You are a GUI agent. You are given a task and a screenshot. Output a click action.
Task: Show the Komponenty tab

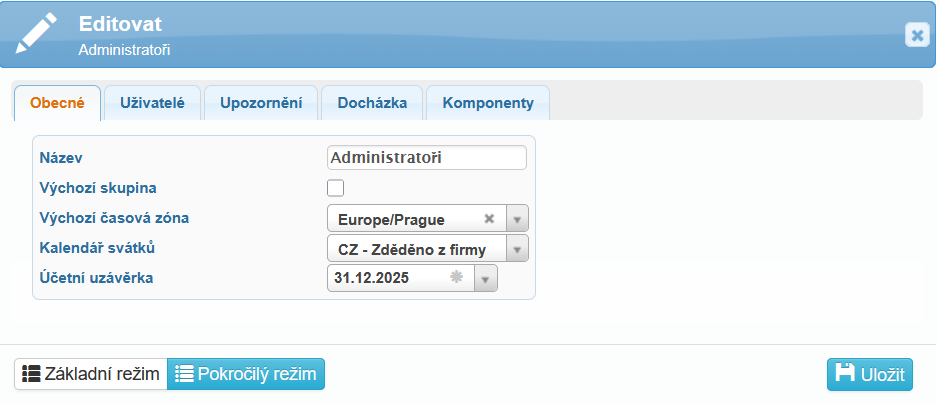tap(488, 103)
